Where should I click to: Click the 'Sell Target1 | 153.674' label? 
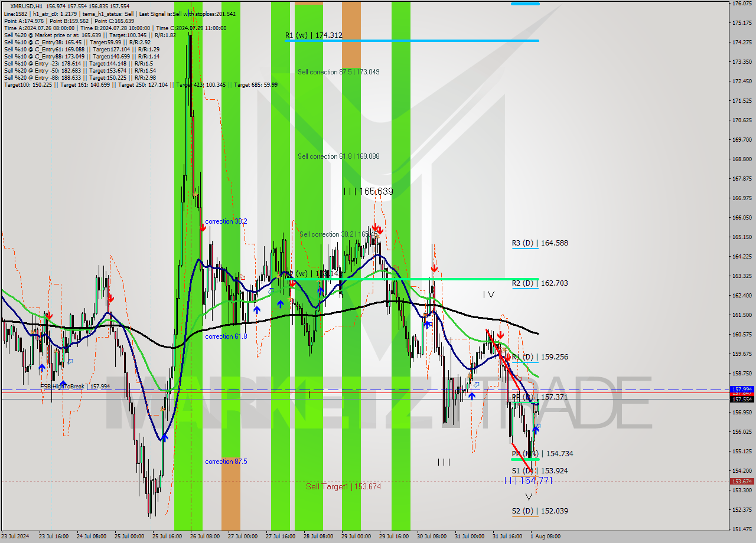pyautogui.click(x=343, y=486)
